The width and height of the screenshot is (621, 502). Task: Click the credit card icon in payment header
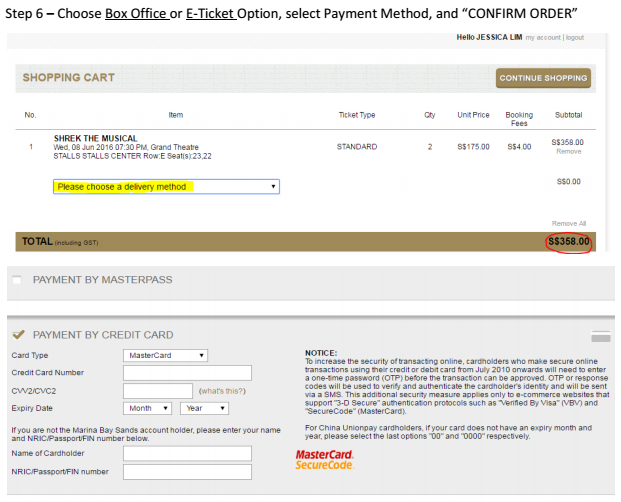(x=600, y=336)
